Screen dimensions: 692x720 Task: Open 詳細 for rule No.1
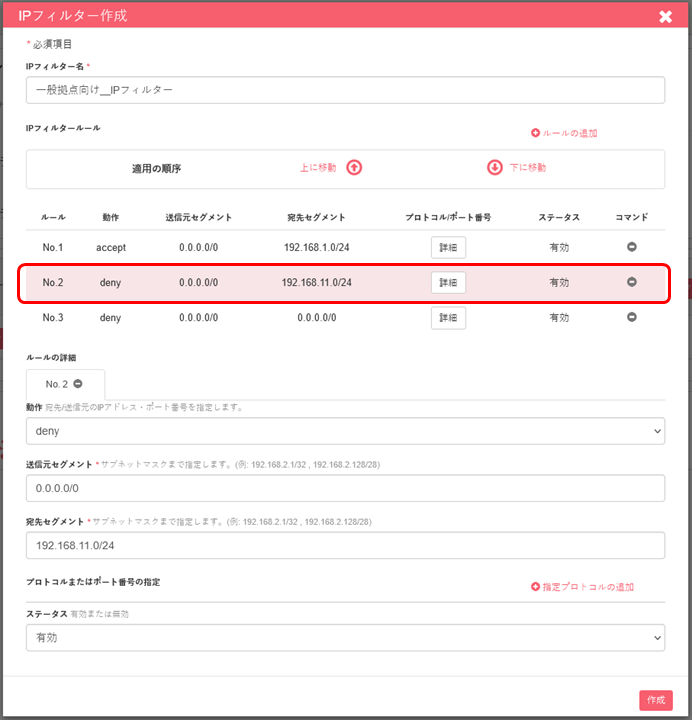448,248
